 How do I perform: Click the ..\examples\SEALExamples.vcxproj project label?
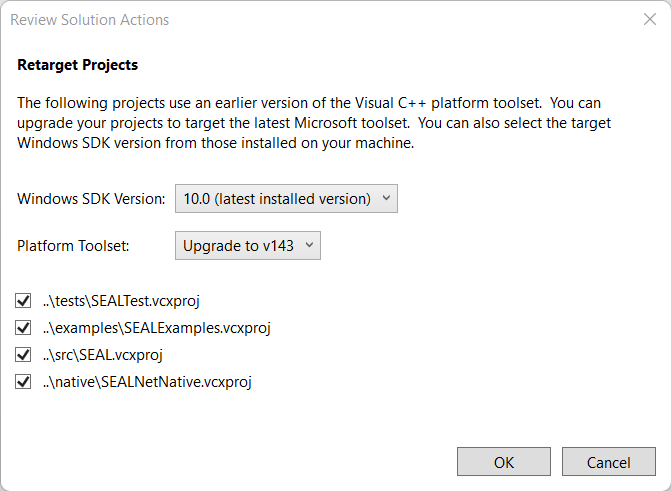[x=158, y=327]
